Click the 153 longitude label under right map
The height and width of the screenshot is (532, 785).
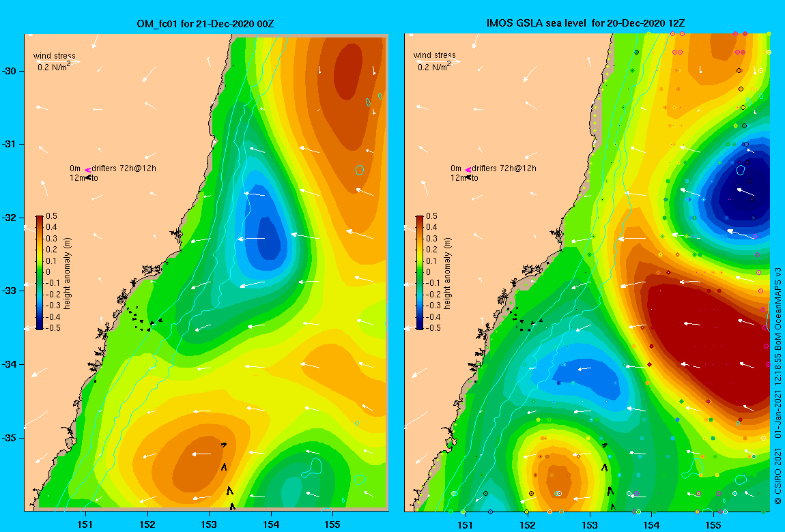(589, 525)
